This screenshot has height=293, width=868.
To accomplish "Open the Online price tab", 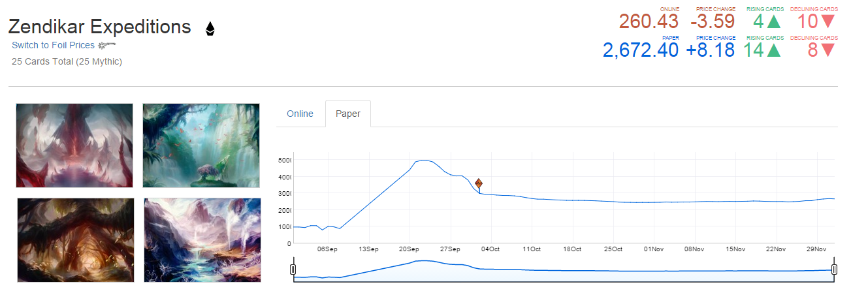I will click(300, 114).
